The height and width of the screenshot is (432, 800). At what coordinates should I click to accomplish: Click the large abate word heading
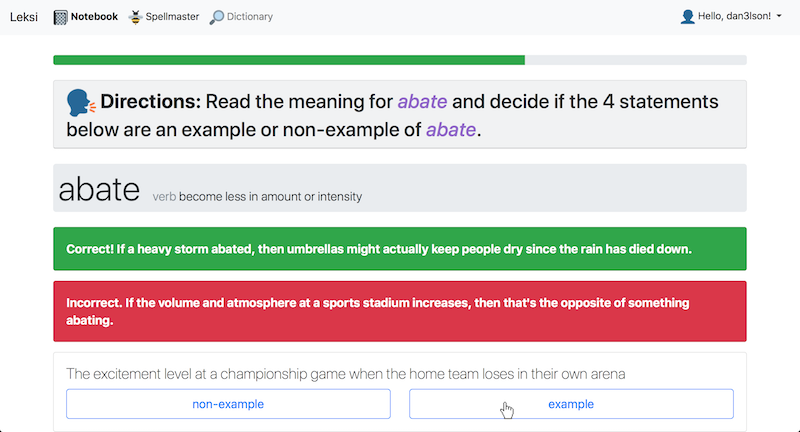pos(99,189)
